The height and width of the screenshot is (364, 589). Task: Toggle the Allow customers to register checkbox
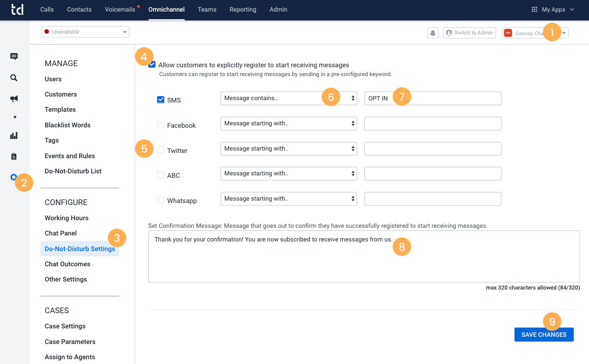152,64
